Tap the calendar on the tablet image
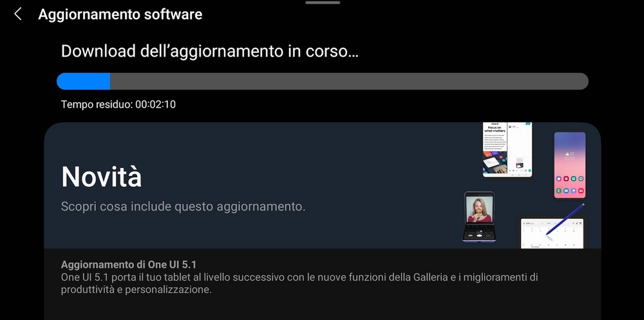644x320 pixels. (552, 234)
